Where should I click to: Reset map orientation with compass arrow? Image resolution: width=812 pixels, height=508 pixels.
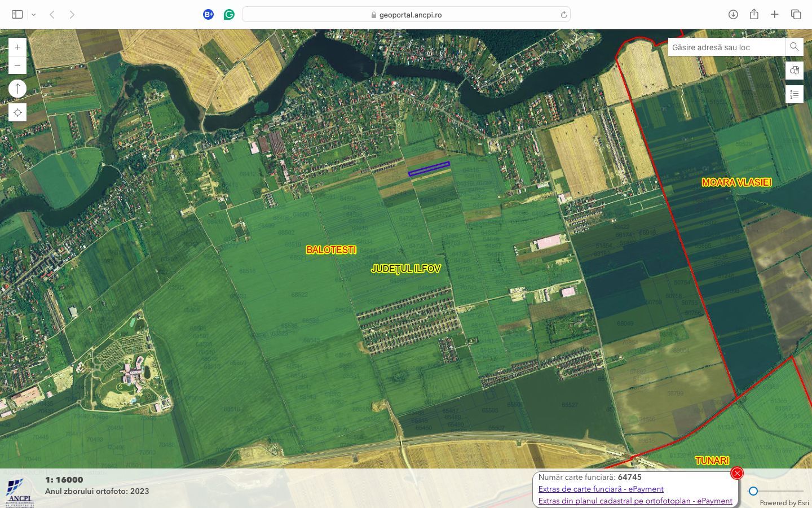(17, 89)
